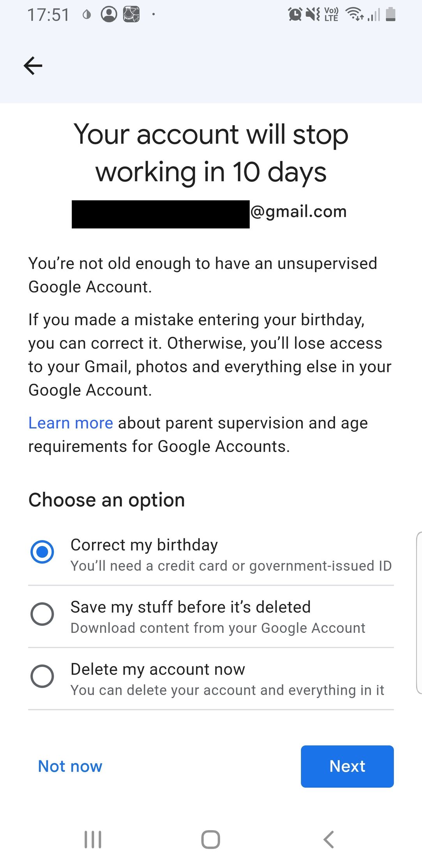Click the Learn more link
Screen dimensions: 422x868
pyautogui.click(x=71, y=423)
